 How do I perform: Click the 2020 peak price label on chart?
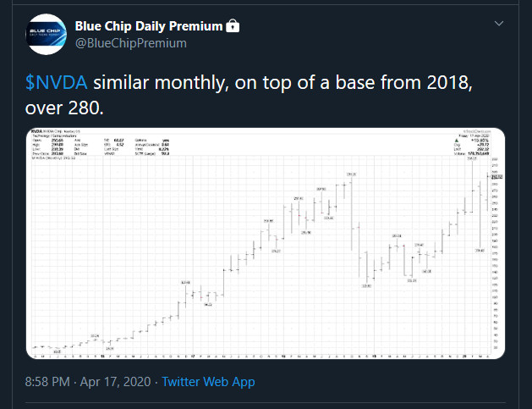tap(472, 158)
